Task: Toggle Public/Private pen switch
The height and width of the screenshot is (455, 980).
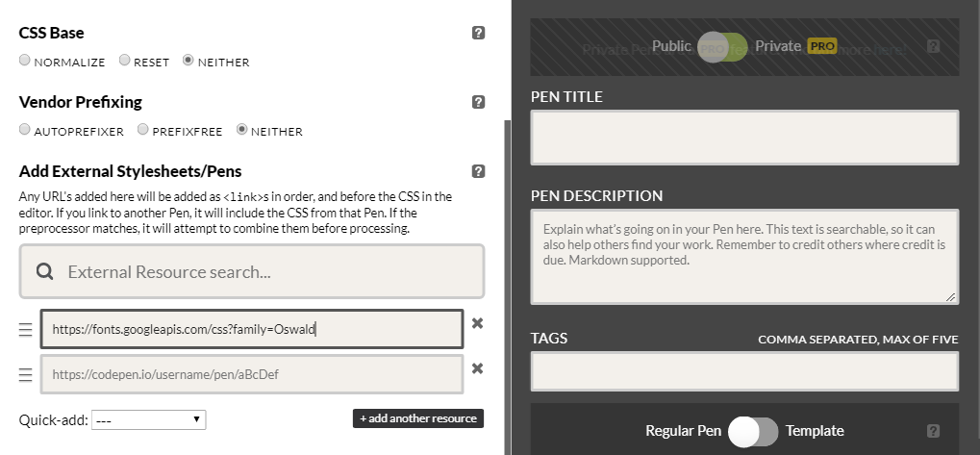Action: [x=722, y=47]
